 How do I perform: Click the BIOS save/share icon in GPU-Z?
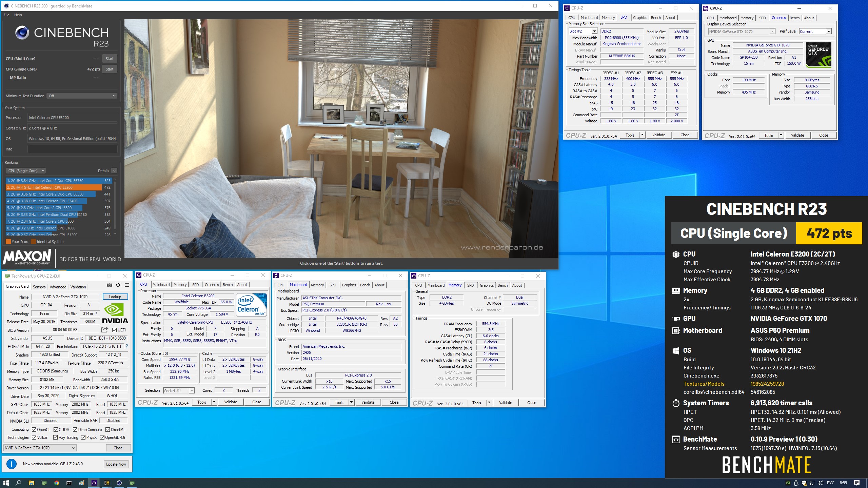(104, 330)
